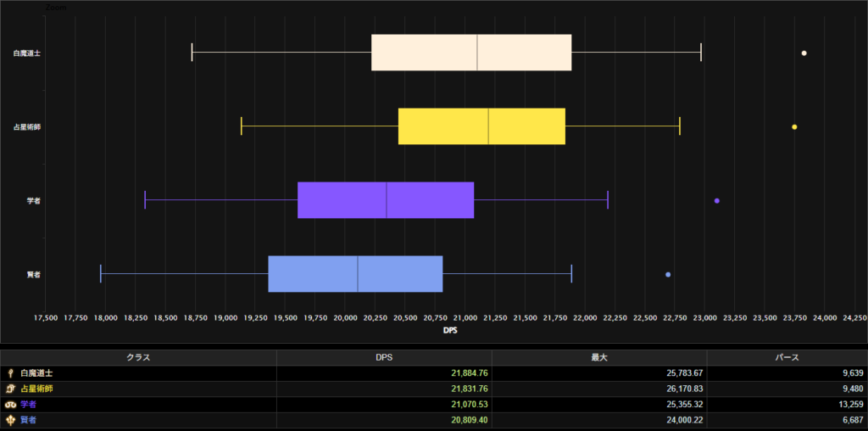This screenshot has width=868, height=431.
Task: Open the 白魔道士 class link in table
Action: pyautogui.click(x=36, y=373)
